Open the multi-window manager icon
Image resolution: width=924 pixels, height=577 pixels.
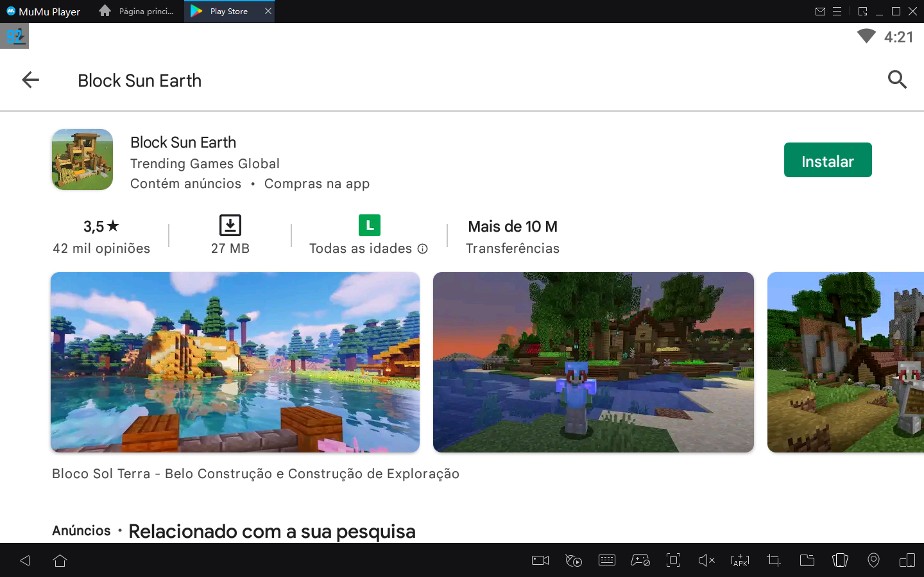pyautogui.click(x=907, y=560)
